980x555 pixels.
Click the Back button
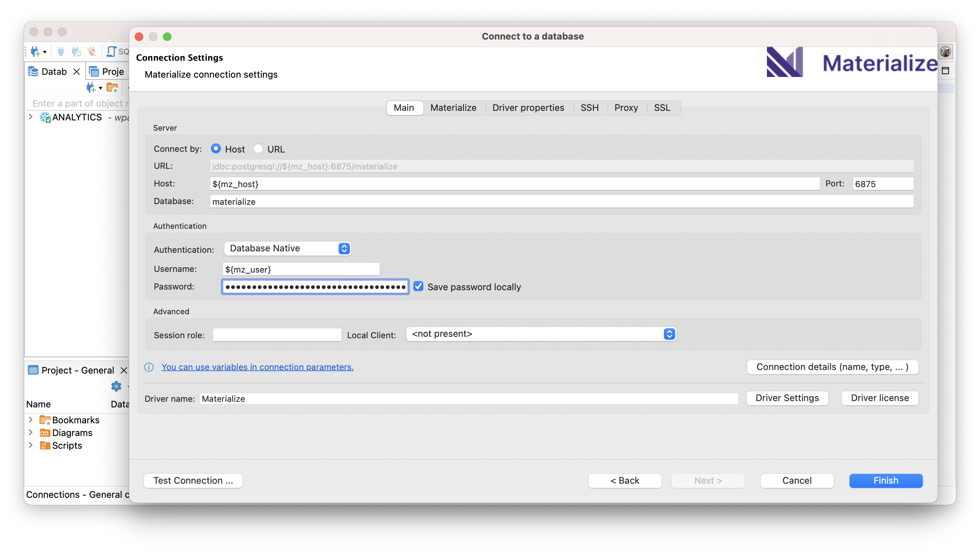[x=625, y=480]
